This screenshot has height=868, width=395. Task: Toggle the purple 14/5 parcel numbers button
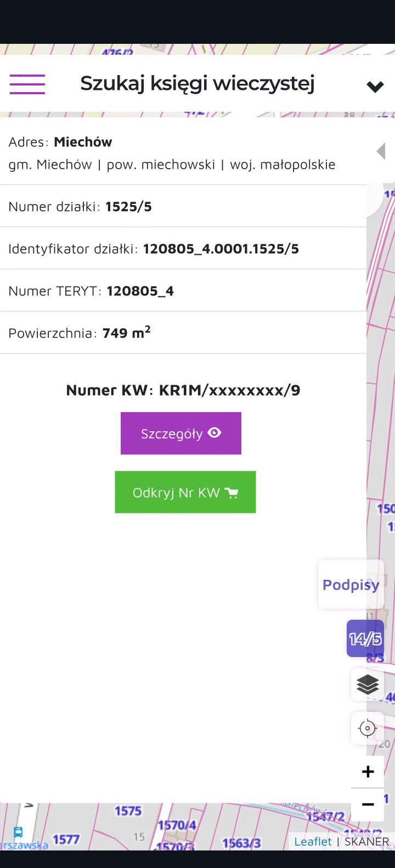click(x=365, y=638)
